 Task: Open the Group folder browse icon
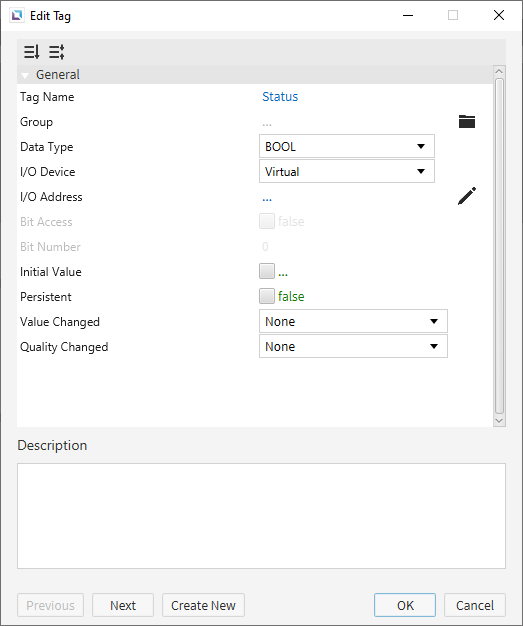[x=467, y=121]
